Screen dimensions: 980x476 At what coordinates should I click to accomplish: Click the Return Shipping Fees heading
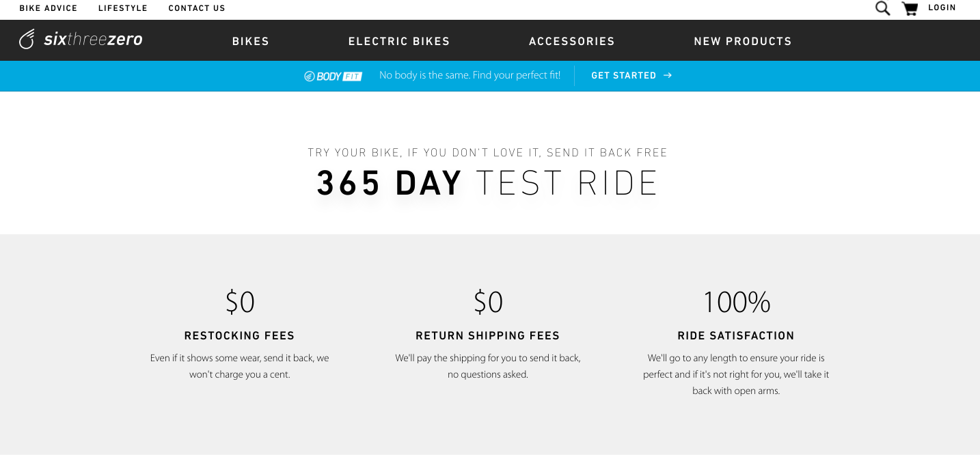click(487, 335)
